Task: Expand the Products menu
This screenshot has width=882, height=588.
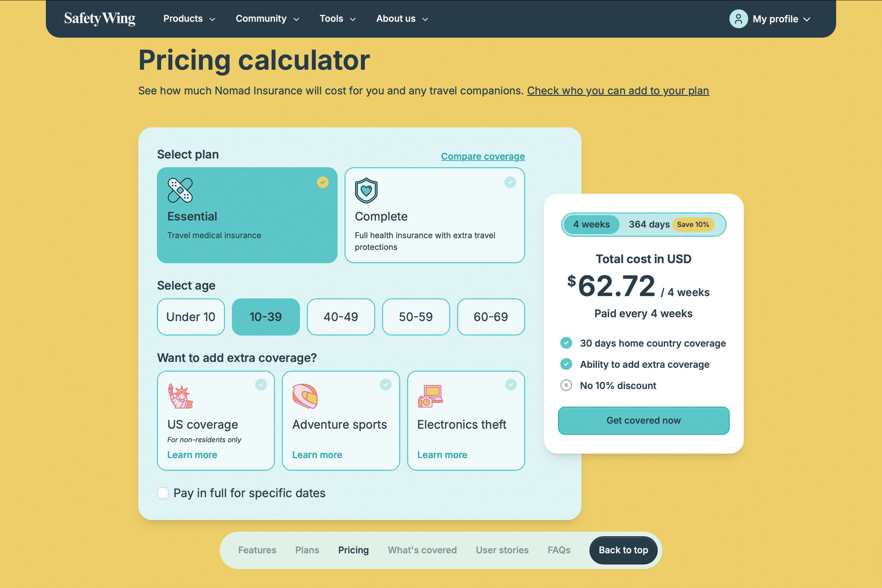Action: pos(189,19)
